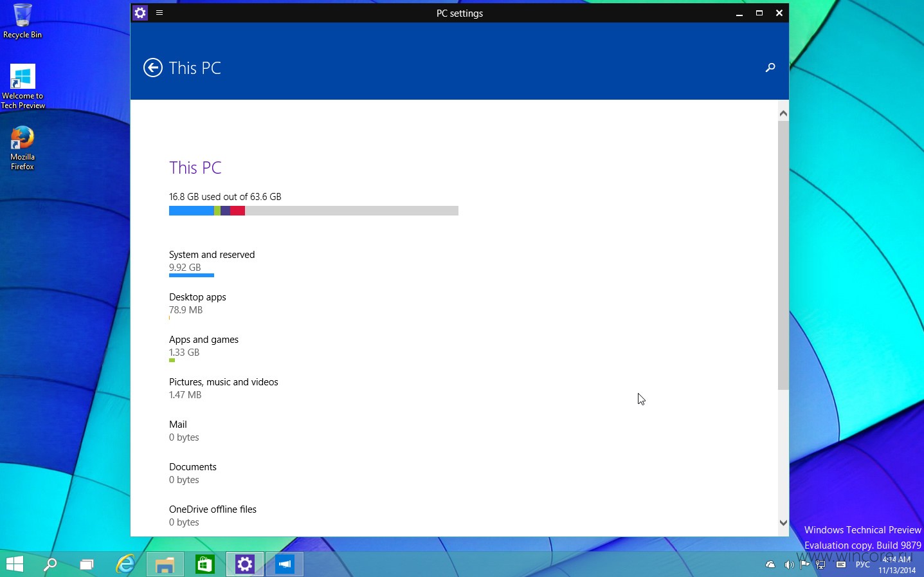Click the 9.92 GB size value

click(x=185, y=268)
